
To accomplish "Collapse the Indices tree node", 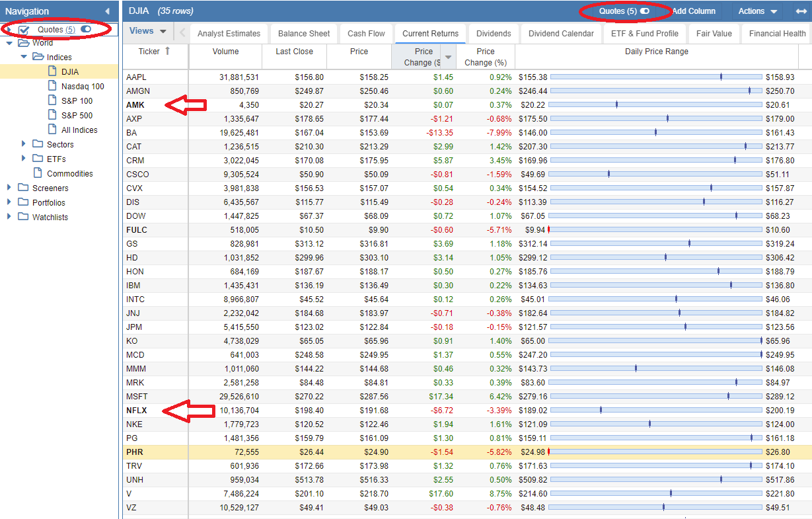I will coord(24,58).
